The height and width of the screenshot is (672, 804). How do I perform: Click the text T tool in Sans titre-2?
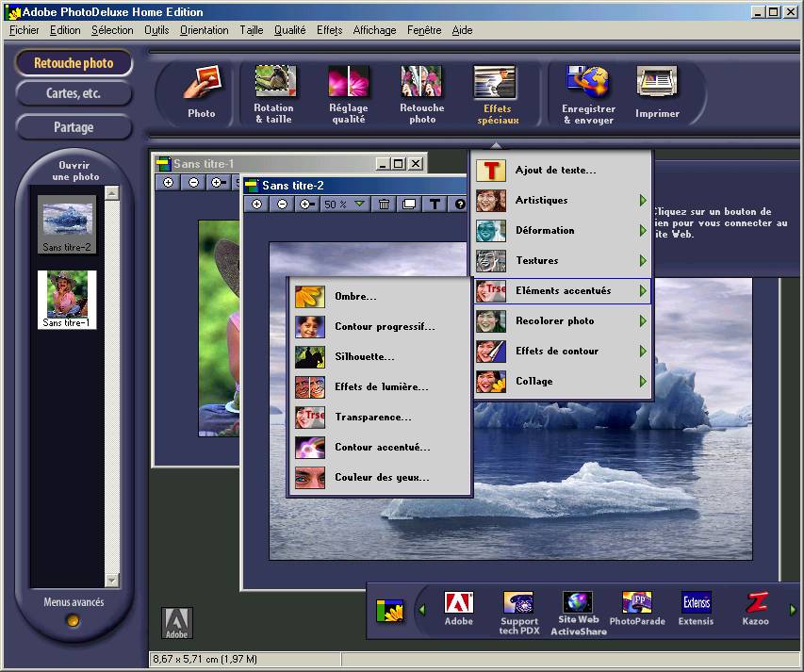pyautogui.click(x=435, y=204)
